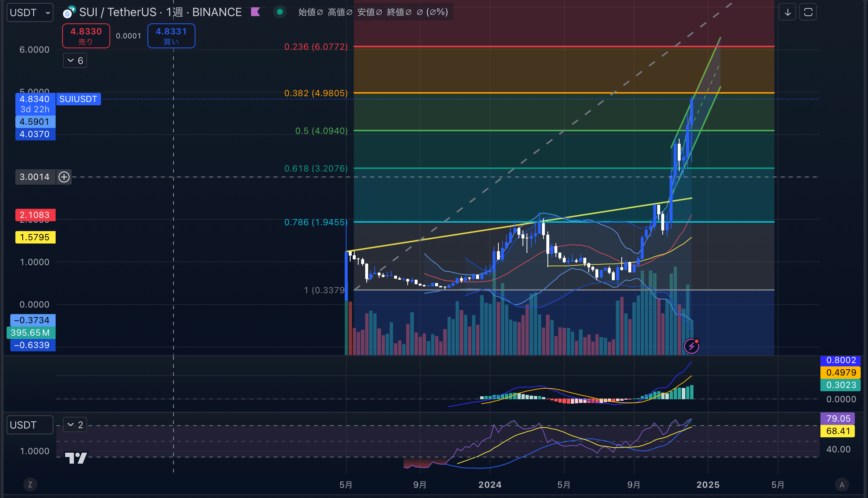Click the SUI coin logo icon
The image size is (868, 498).
(x=69, y=12)
